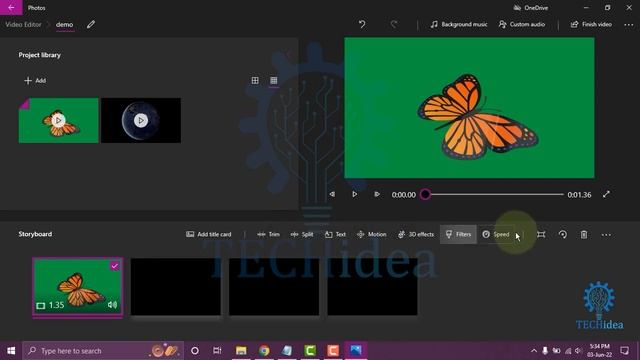Screen dimensions: 640x360
Task: Open the Motion tool
Action: 371,234
